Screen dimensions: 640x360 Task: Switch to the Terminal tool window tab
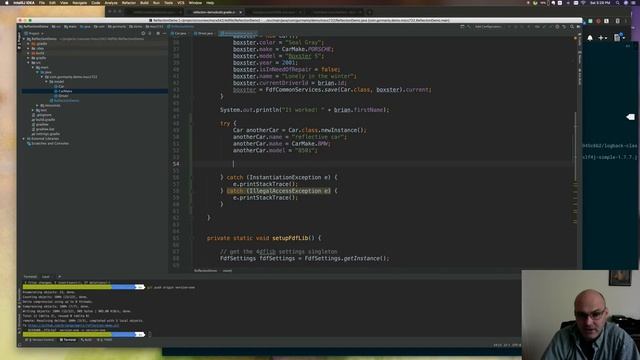tap(68, 340)
